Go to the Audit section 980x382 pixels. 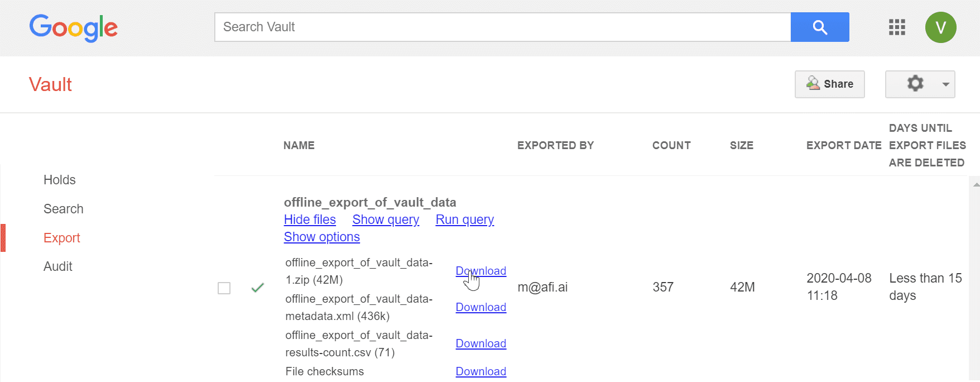pos(58,266)
